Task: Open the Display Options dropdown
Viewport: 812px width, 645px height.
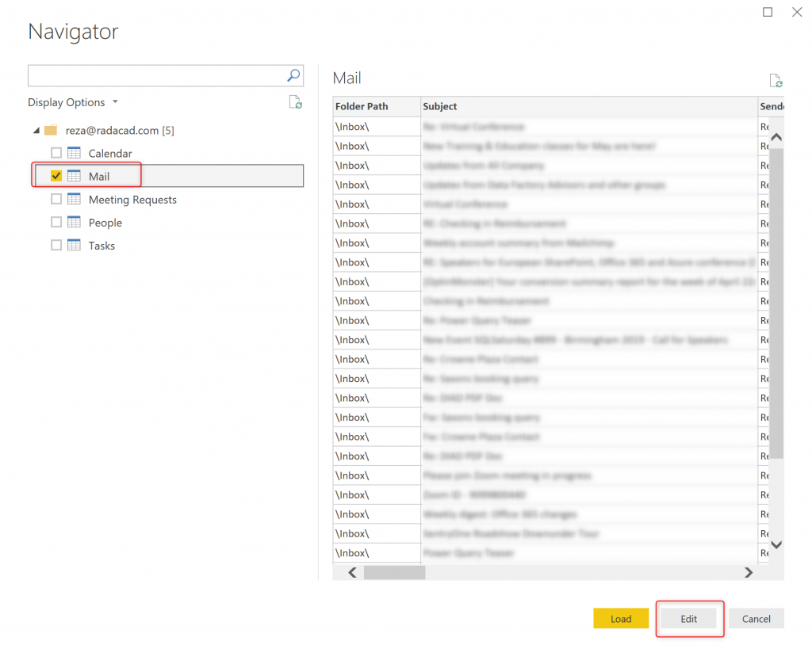Action: pos(73,102)
